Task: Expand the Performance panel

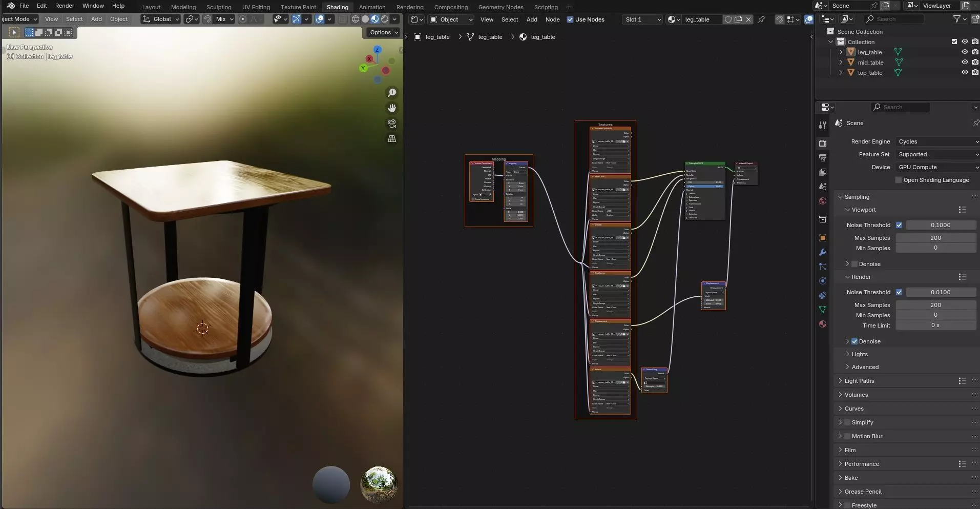Action: 862,464
